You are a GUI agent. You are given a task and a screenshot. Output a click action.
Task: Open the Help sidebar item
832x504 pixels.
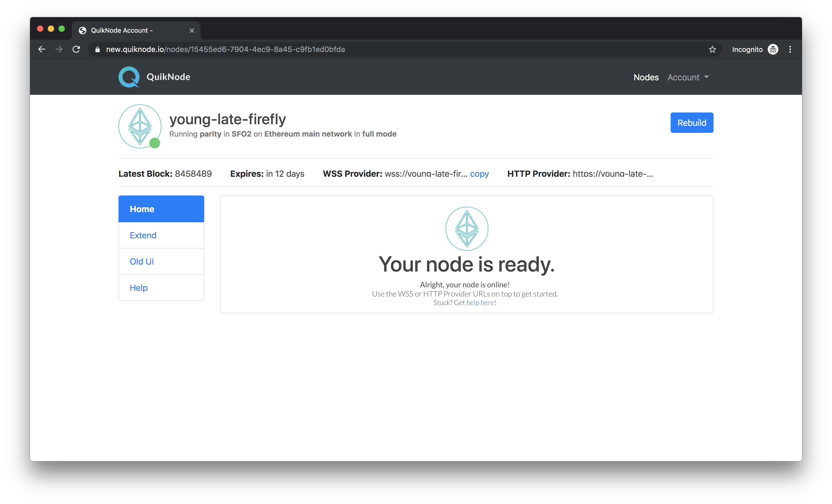161,288
